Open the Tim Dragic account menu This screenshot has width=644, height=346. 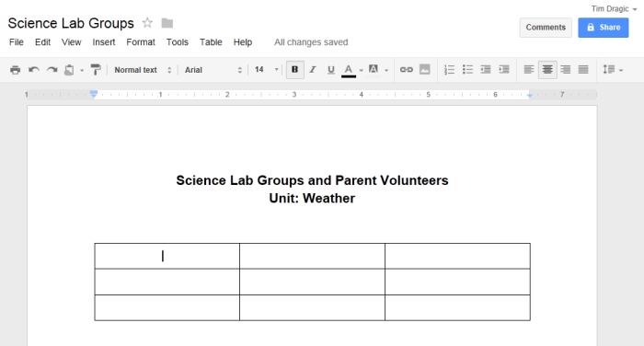point(614,9)
